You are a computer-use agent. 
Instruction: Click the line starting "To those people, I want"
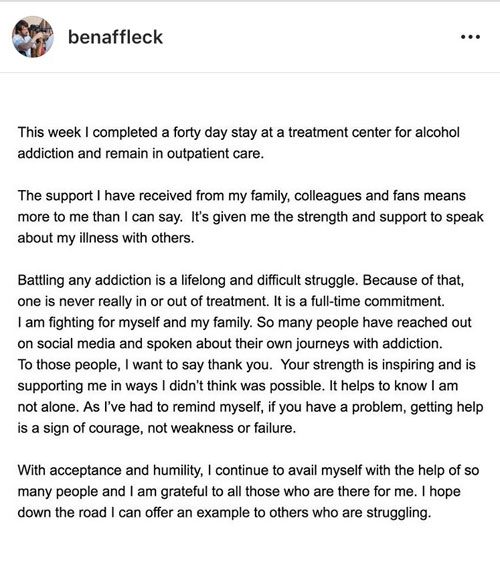point(247,365)
